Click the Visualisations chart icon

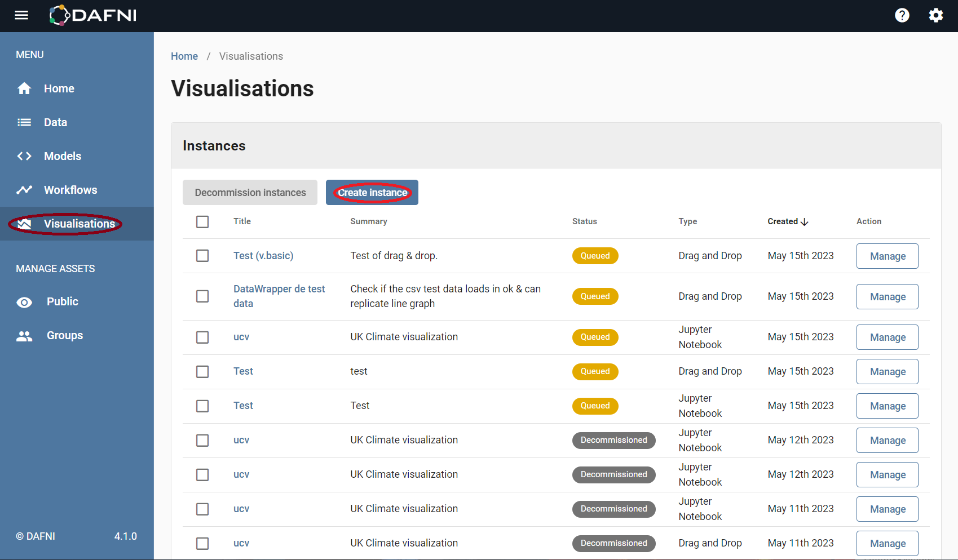coord(24,224)
